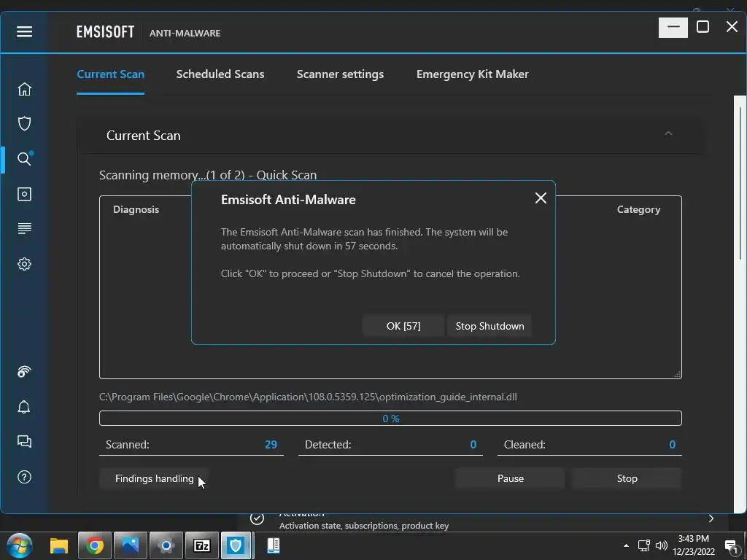747x560 pixels.
Task: Expand Activation entry chevron
Action: click(x=711, y=518)
